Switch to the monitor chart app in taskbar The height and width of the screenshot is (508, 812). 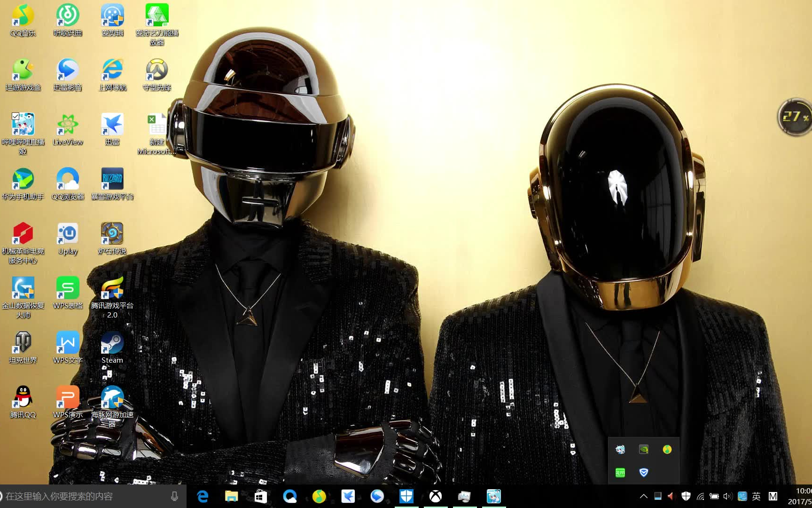pos(465,496)
